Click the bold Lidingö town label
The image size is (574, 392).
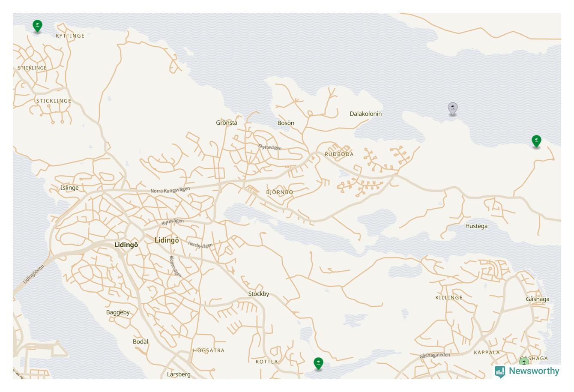(126, 245)
